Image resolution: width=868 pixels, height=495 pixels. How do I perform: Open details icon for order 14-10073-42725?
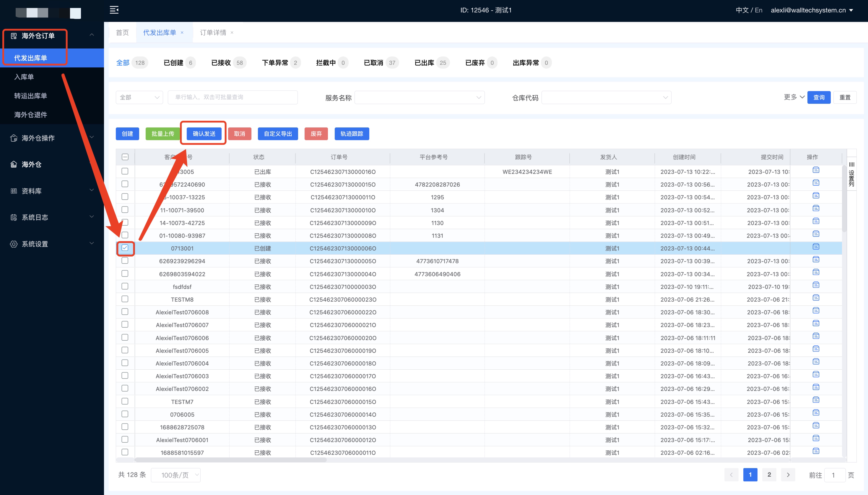[x=816, y=221]
